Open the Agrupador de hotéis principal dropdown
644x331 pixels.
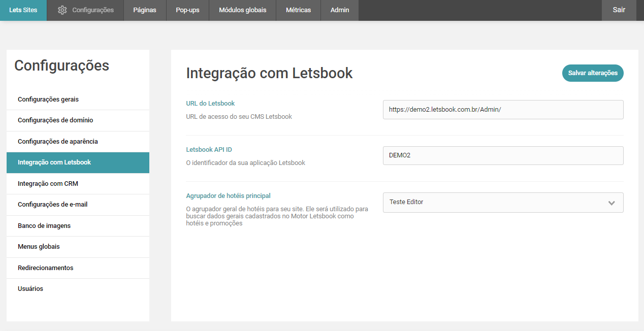(x=503, y=202)
